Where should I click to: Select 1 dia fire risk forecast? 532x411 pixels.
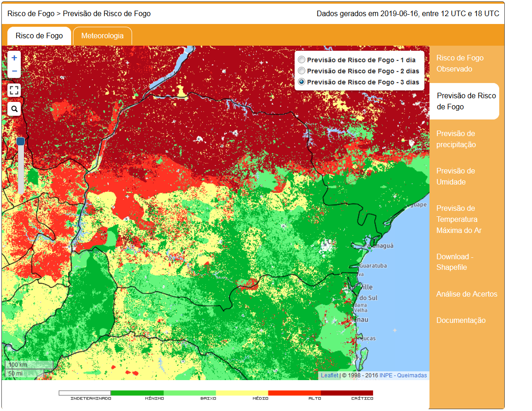pyautogui.click(x=302, y=60)
